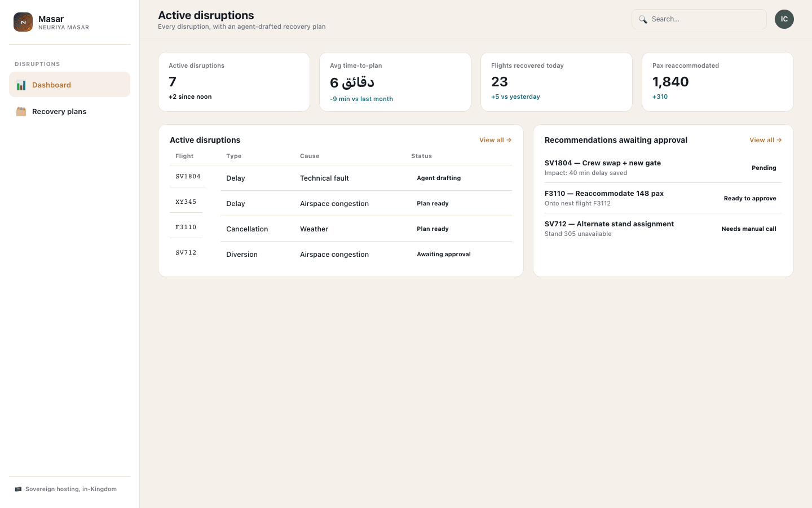Select the Avg time-to-plan stat card
Viewport: 812px width, 508px height.
click(395, 82)
